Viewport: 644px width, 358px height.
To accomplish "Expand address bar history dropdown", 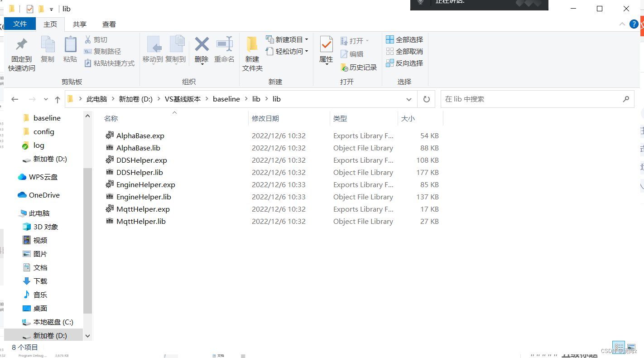I will pos(409,99).
